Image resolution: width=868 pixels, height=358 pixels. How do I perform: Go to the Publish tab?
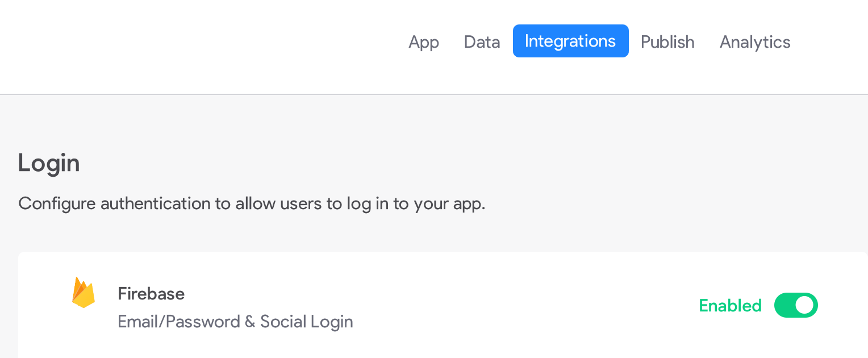[667, 42]
